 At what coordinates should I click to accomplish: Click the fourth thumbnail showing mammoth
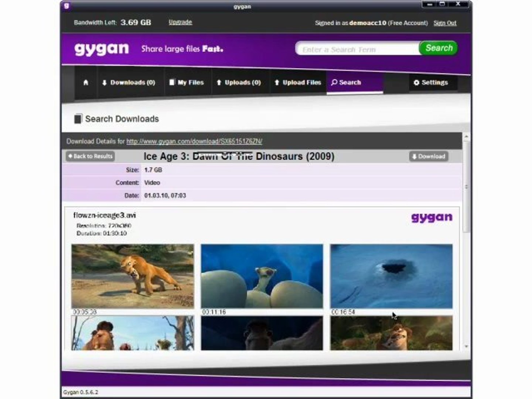pyautogui.click(x=133, y=333)
